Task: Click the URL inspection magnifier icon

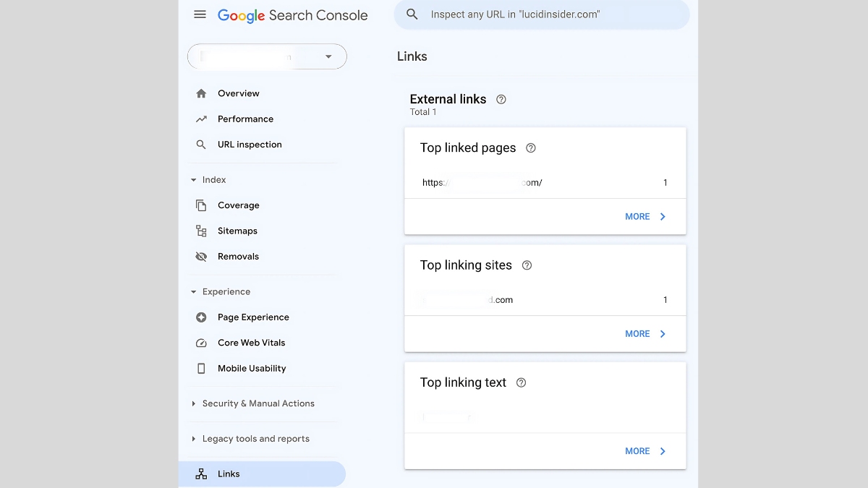Action: (x=201, y=145)
